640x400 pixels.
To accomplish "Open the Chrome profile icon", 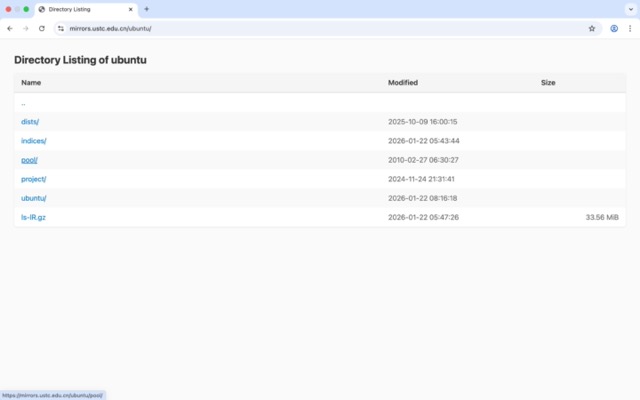I will 614,29.
